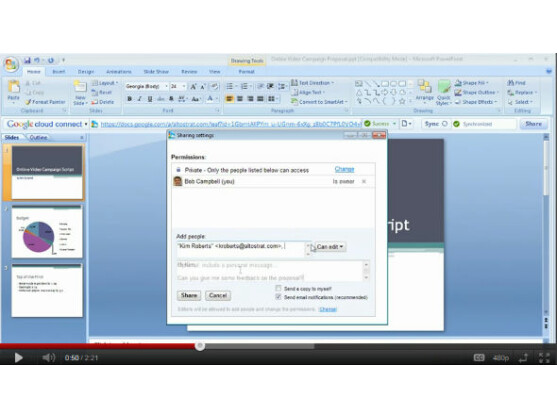Image resolution: width=557 pixels, height=418 pixels.
Task: Open the 480p video quality setting
Action: 501,358
